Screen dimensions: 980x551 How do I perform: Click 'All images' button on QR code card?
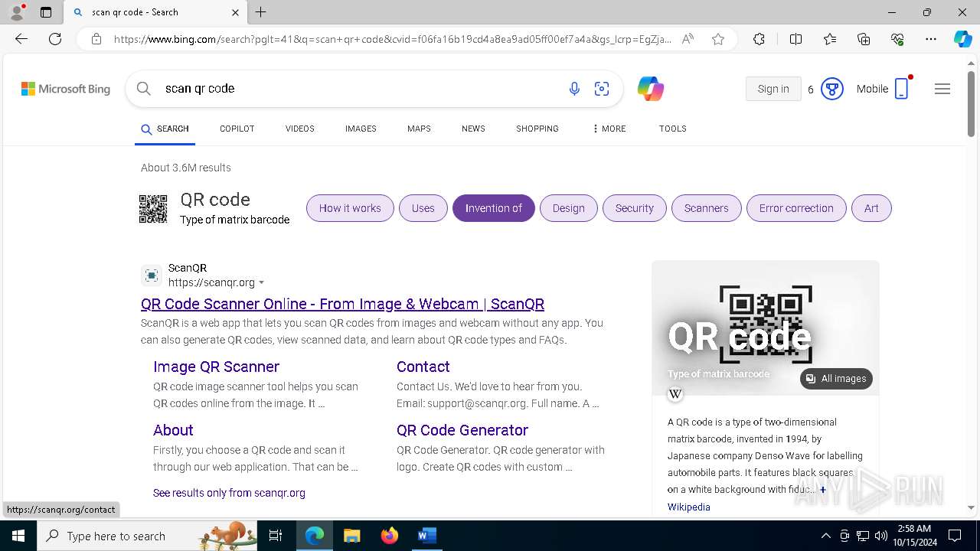836,379
